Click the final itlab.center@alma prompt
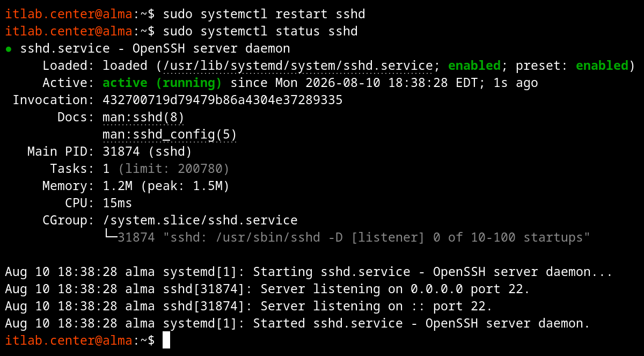 point(80,340)
